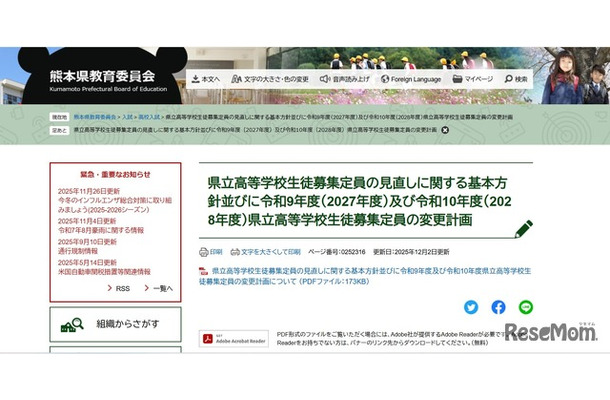Click 組織からさがす button
610x400 pixels.
(116, 324)
